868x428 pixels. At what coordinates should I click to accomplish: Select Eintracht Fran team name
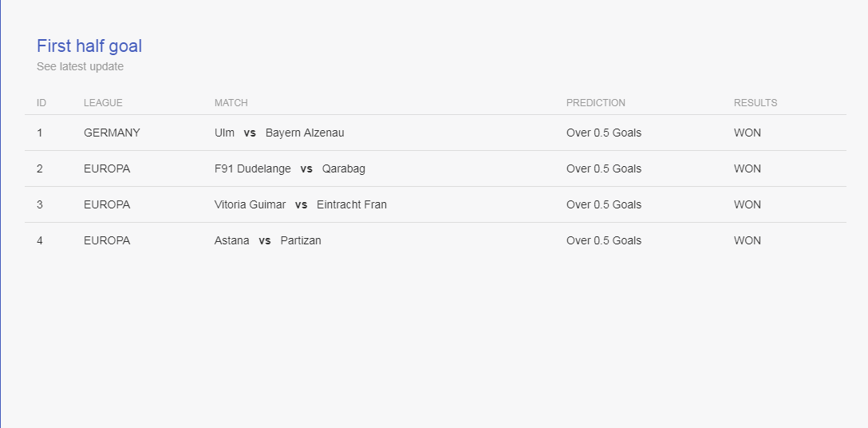(x=352, y=204)
